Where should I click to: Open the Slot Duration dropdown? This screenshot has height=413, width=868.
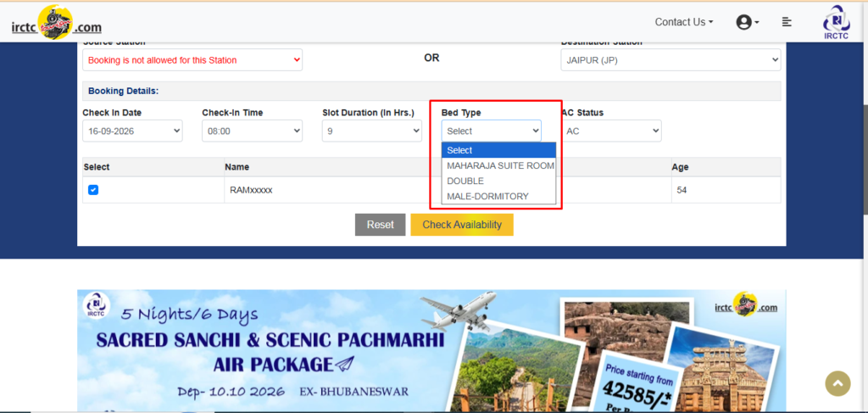point(372,131)
